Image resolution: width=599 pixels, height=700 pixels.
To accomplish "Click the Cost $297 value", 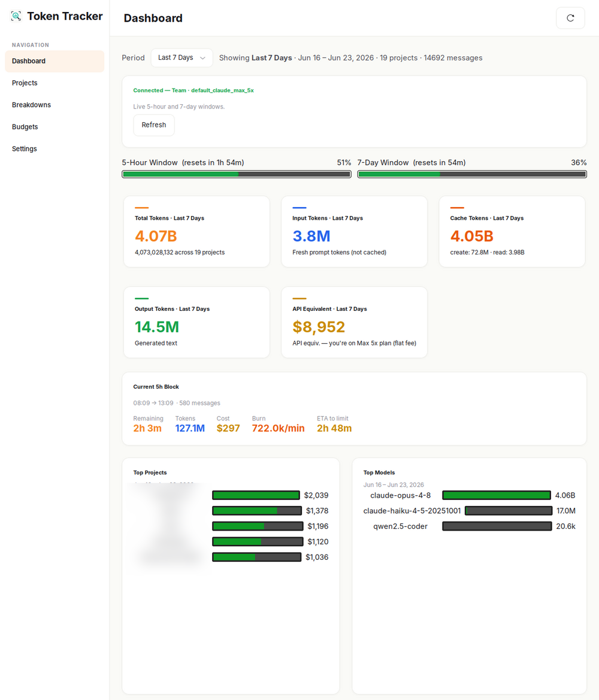I will click(x=228, y=428).
